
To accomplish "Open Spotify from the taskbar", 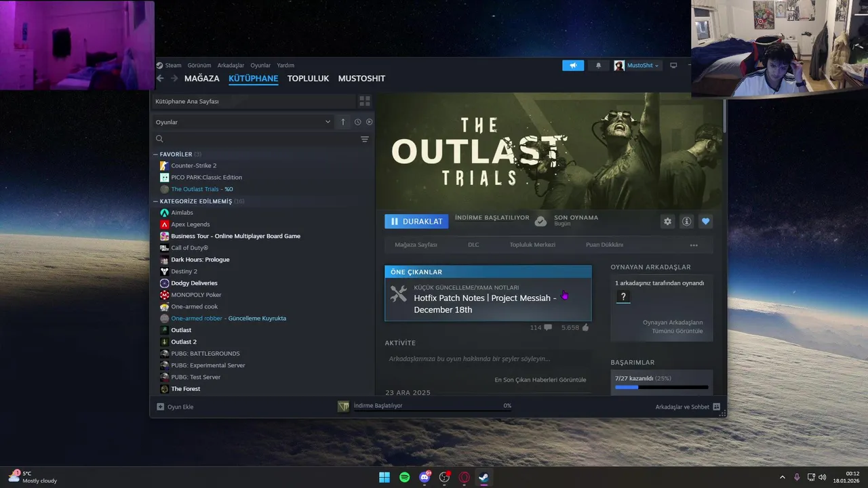I will pos(405,477).
